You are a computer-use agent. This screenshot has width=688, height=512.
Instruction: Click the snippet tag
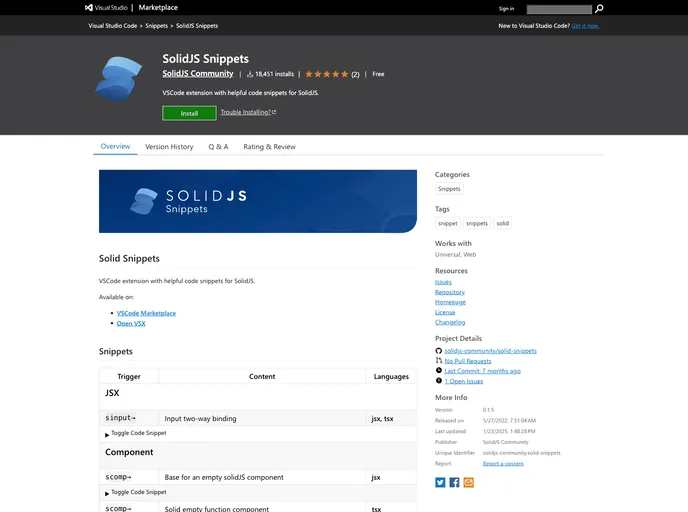[x=448, y=223]
